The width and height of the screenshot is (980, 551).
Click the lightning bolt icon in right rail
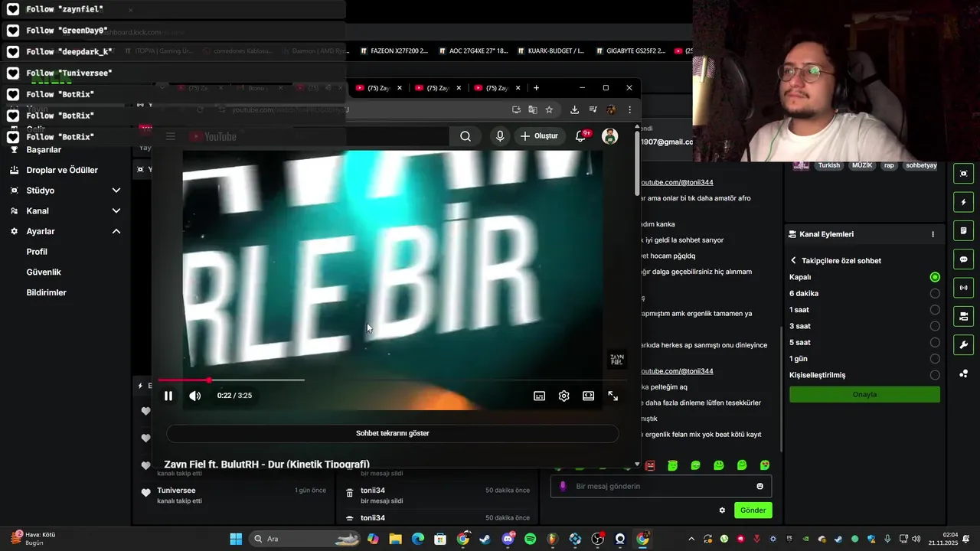(x=964, y=202)
